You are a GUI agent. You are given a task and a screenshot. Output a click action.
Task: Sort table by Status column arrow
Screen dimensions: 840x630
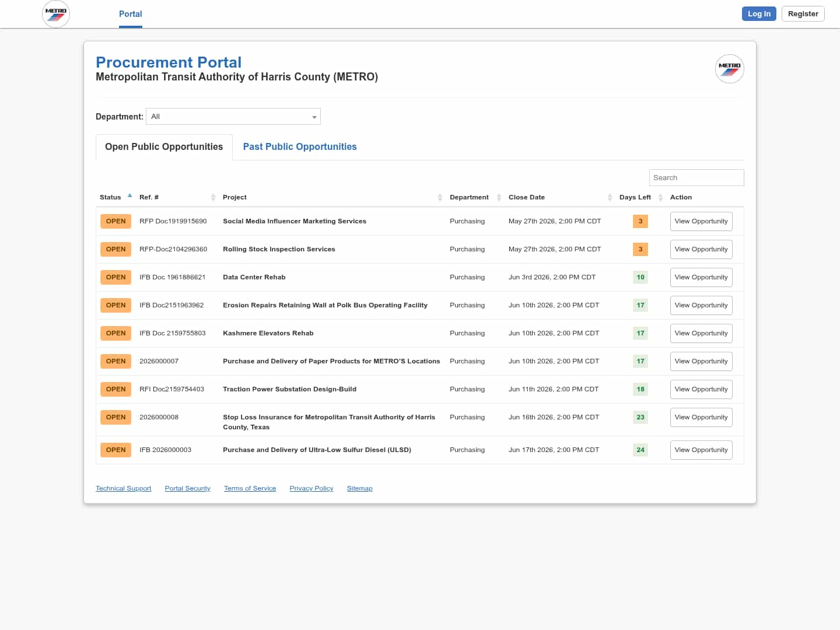tap(129, 196)
